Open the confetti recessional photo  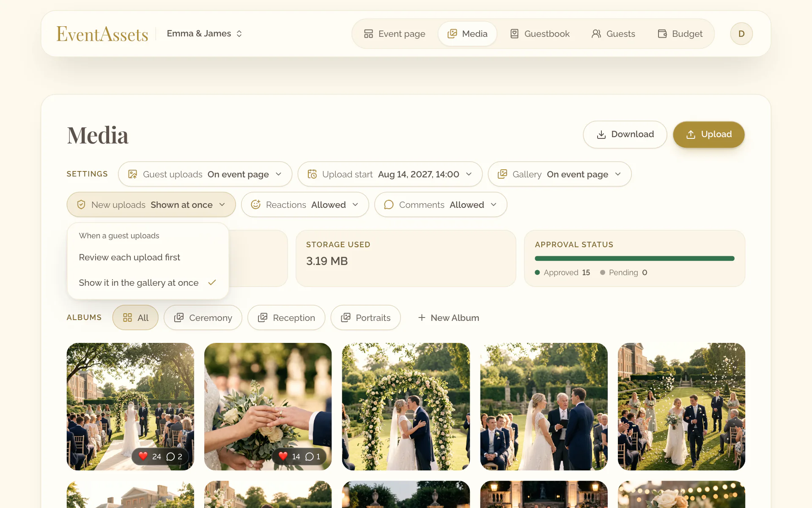pyautogui.click(x=681, y=406)
